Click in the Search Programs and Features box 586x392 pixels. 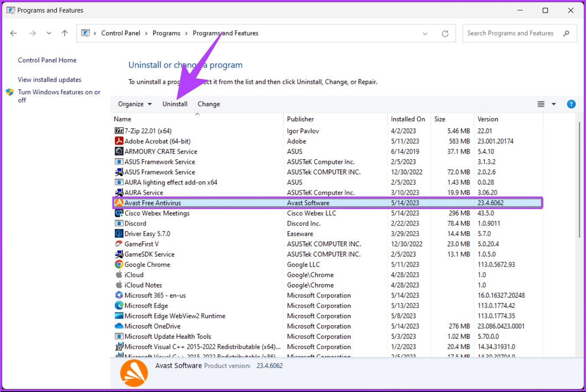pyautogui.click(x=510, y=33)
